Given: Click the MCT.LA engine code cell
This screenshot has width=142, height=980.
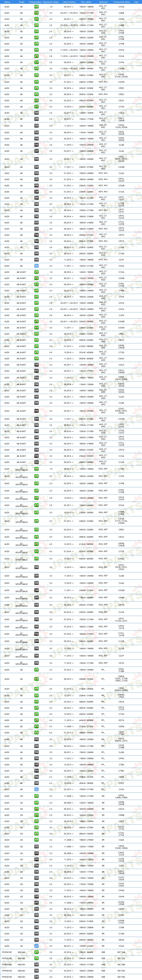Looking at the screenshot, I should [121, 958].
